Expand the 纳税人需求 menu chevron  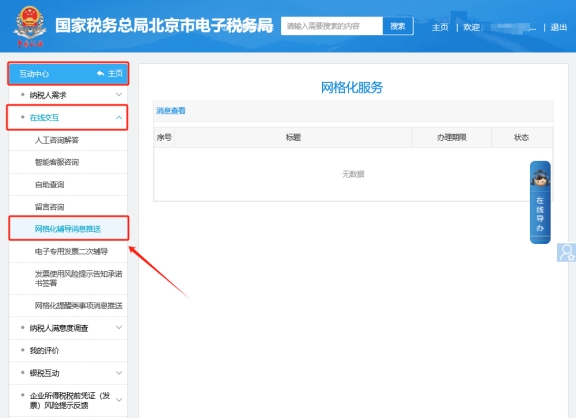point(119,95)
